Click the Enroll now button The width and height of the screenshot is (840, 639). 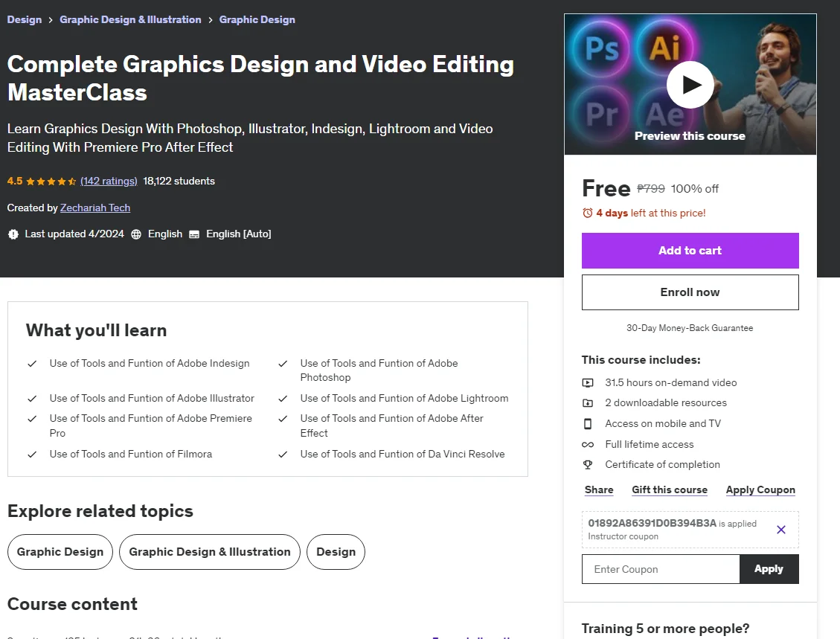pos(690,292)
